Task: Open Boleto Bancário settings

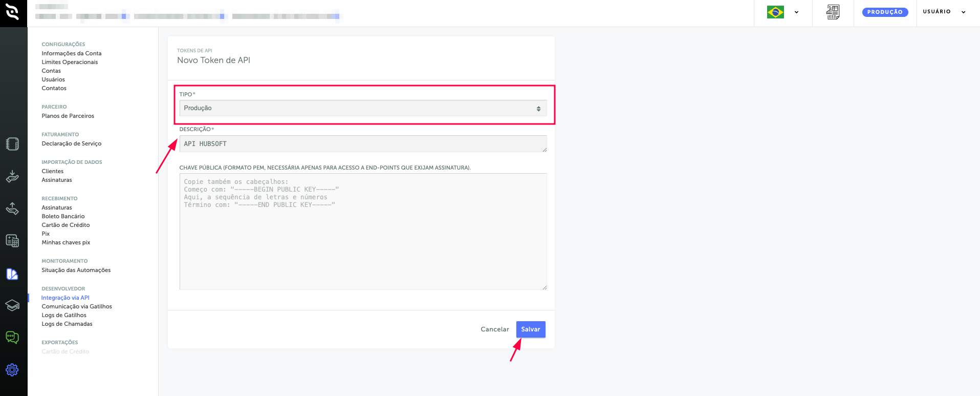Action: pos(63,216)
